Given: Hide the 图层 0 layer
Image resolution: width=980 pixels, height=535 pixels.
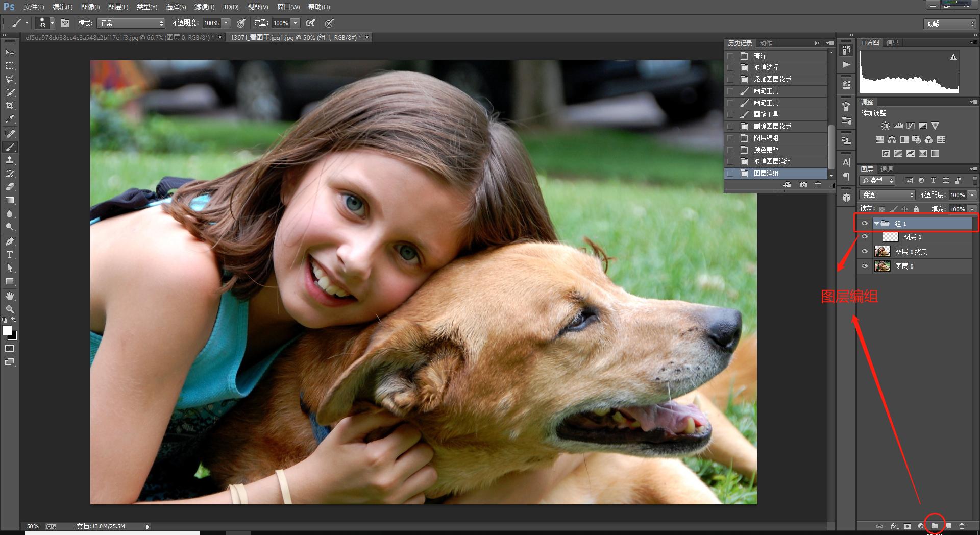Looking at the screenshot, I should tap(865, 266).
